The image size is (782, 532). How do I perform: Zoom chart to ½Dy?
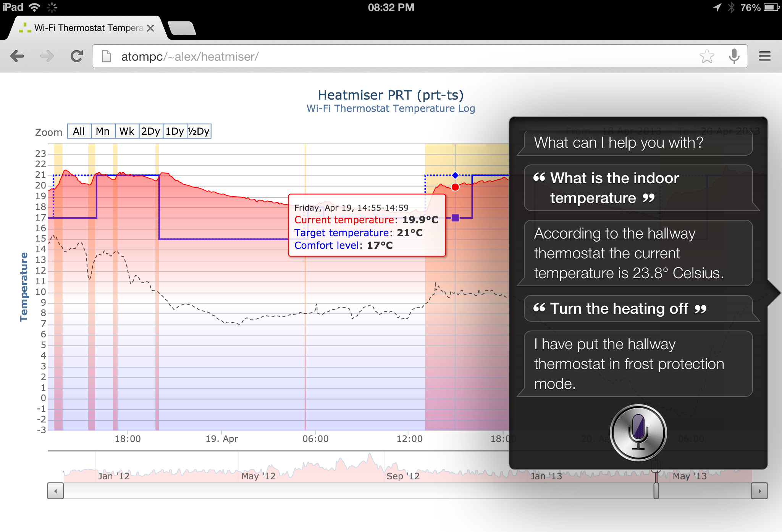(199, 131)
